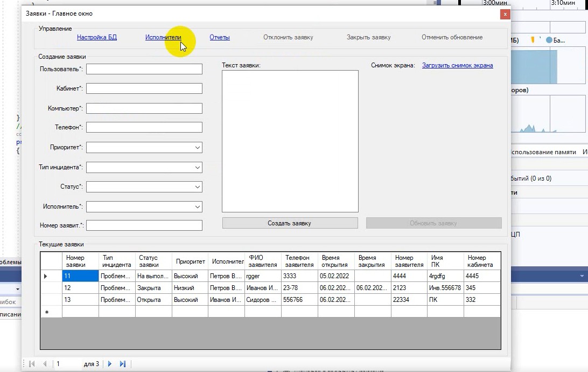This screenshot has height=372, width=588.
Task: Click opening time cell '05.02.2022'
Action: pyautogui.click(x=337, y=276)
